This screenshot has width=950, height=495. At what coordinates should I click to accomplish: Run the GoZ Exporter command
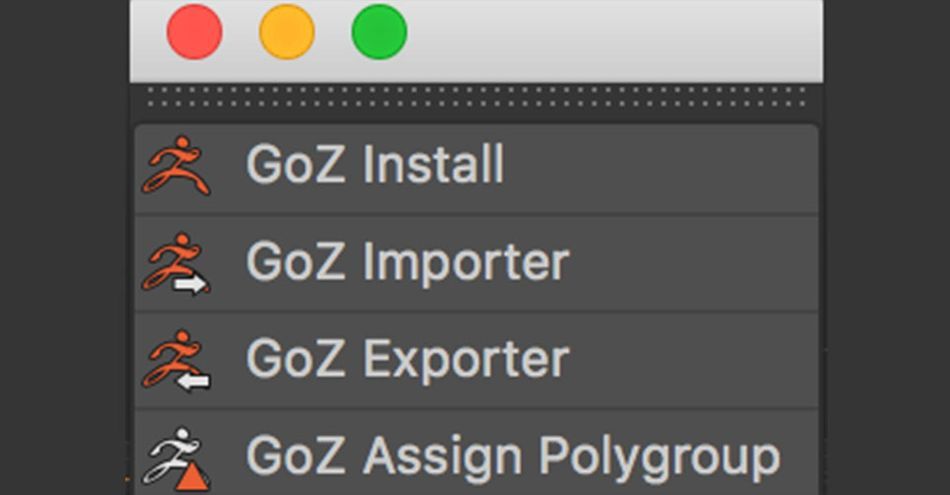tap(476, 360)
